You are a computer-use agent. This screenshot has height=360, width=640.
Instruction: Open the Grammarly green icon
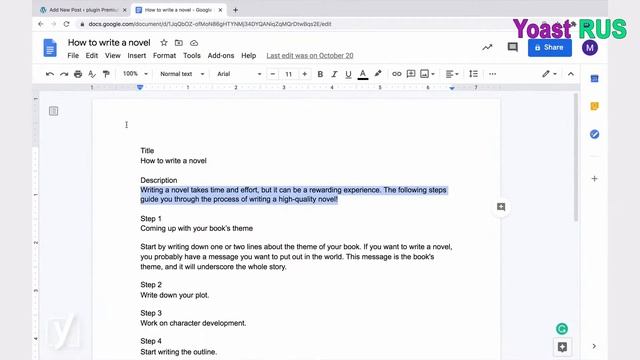click(562, 329)
